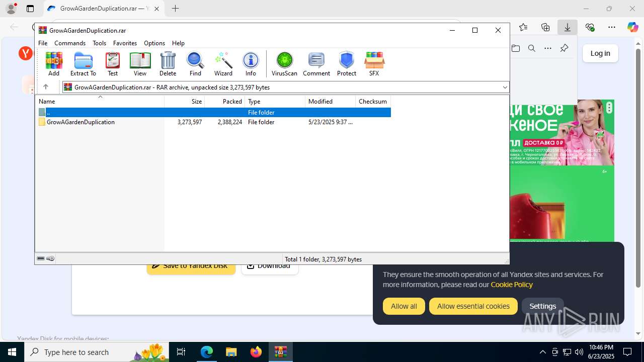The width and height of the screenshot is (644, 362).
Task: Sort by the Type column header
Action: [275, 102]
